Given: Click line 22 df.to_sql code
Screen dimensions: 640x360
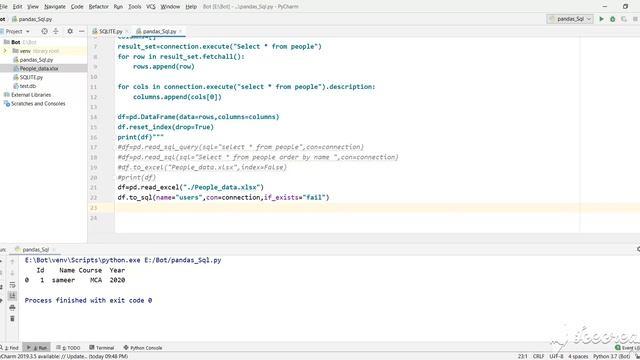Looking at the screenshot, I should coord(223,198).
